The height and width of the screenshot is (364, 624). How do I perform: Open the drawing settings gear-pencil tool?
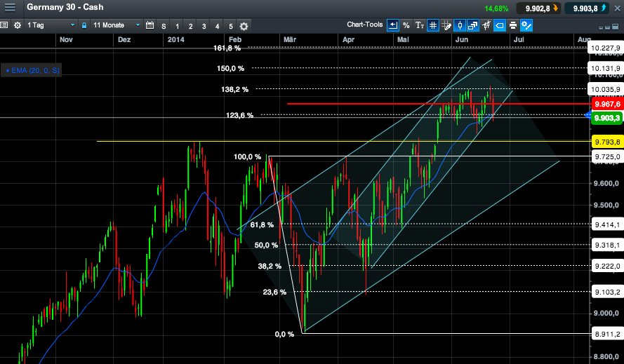tap(526, 25)
